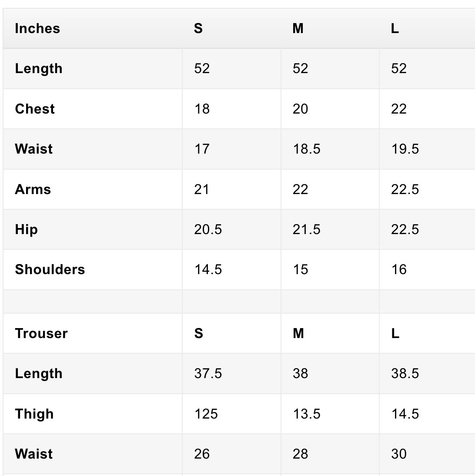Click Trouser Waist value 30 for size L
The image size is (475, 476).
399,454
